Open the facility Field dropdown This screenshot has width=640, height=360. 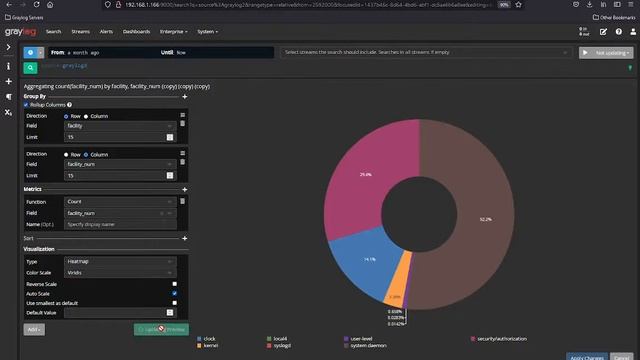120,126
